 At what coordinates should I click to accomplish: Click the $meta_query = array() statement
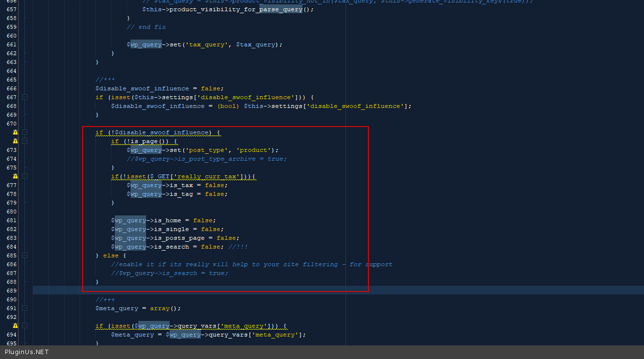click(x=138, y=308)
